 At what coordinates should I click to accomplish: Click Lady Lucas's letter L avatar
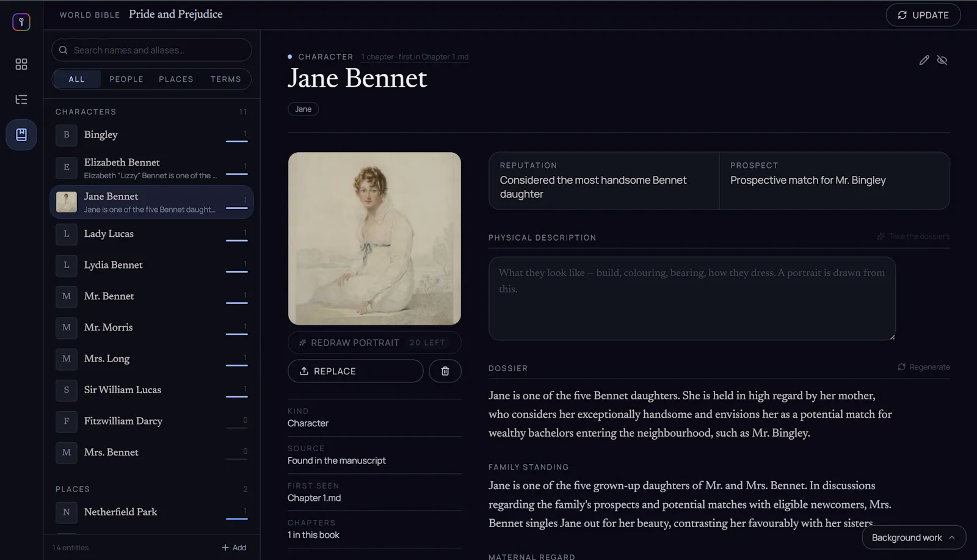67,234
